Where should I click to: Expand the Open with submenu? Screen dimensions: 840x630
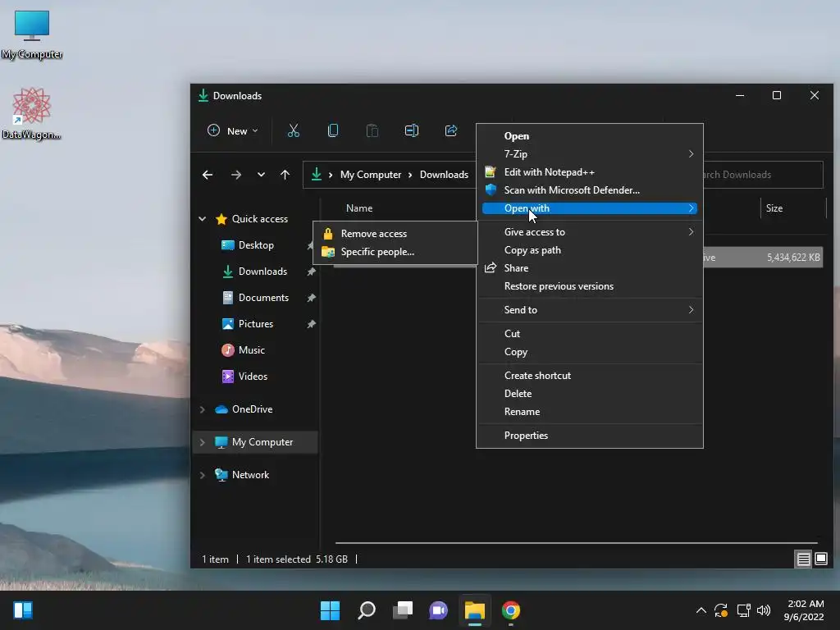(589, 208)
